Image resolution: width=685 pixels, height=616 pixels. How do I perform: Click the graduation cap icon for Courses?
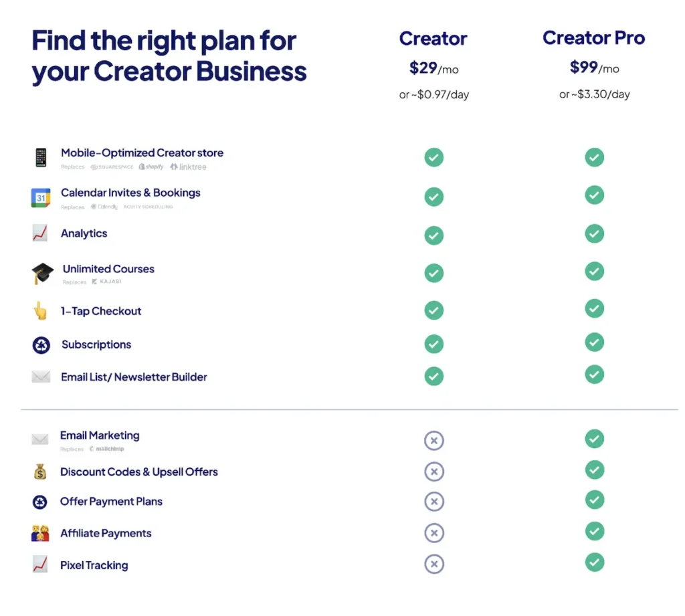tap(42, 274)
